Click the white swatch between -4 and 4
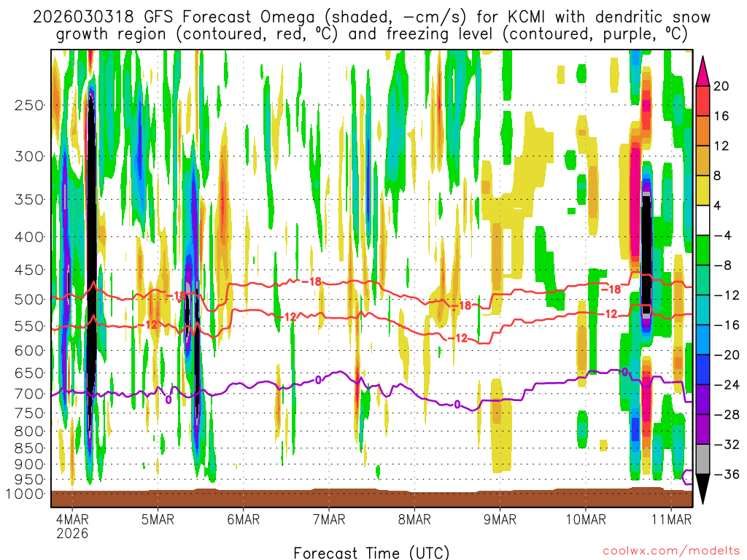 [703, 220]
